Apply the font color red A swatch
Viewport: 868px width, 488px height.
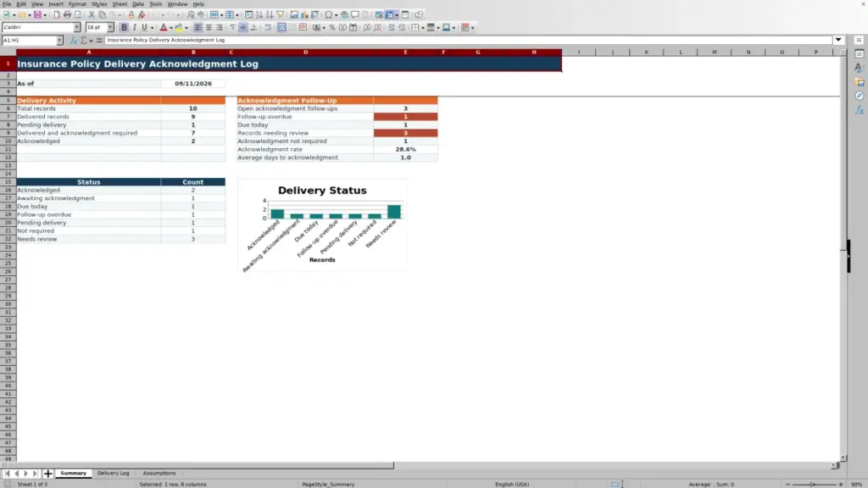164,28
